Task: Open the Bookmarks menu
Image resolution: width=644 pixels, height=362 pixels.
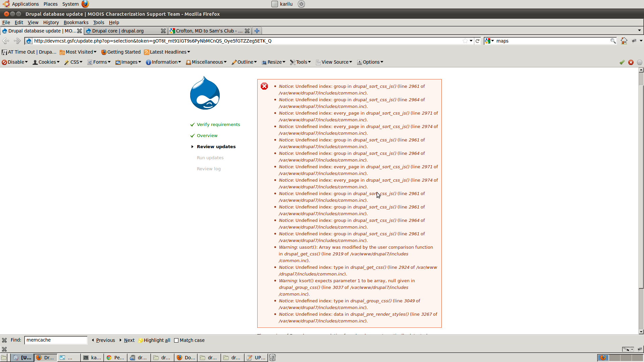Action: pos(76,22)
